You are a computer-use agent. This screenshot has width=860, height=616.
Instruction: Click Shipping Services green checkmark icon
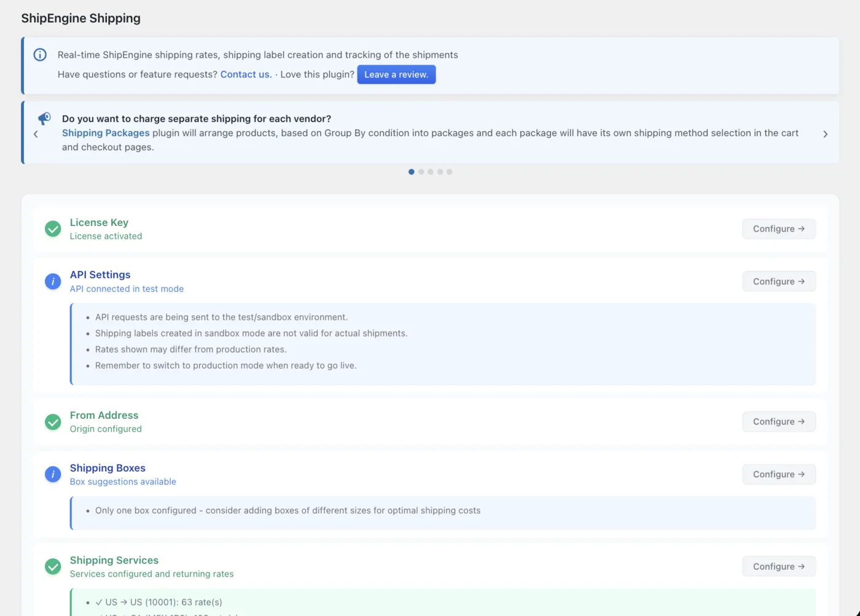tap(53, 566)
